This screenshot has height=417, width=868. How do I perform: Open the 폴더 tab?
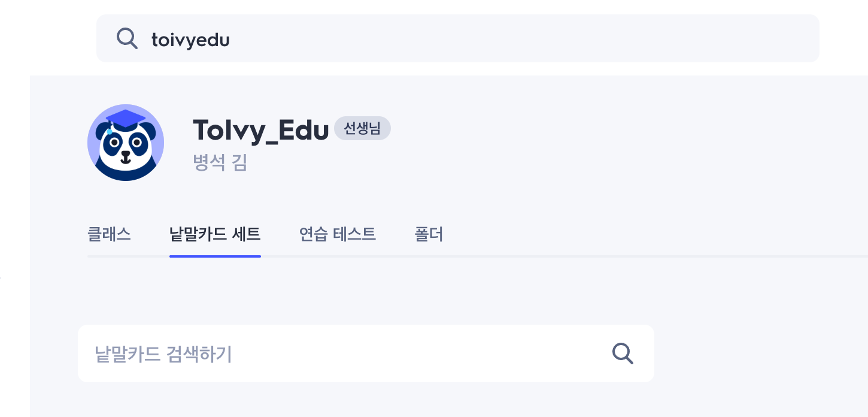[429, 234]
